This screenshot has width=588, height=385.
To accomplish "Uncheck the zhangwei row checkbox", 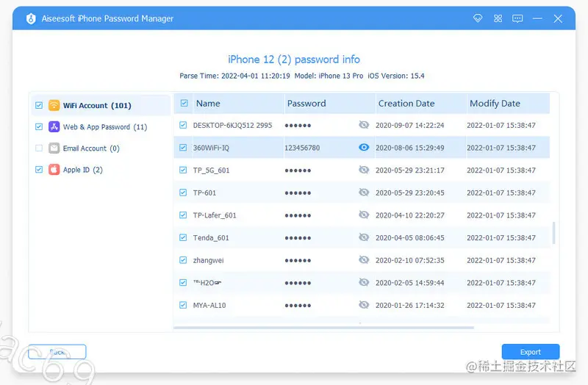I will pos(183,260).
